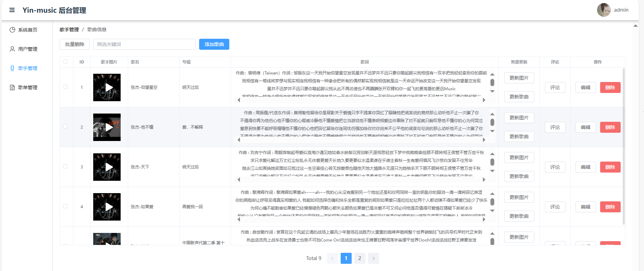644x271 pixels.
Task: Click lyrics scroll-up arrow in 仰望星空 row
Action: pyautogui.click(x=492, y=74)
